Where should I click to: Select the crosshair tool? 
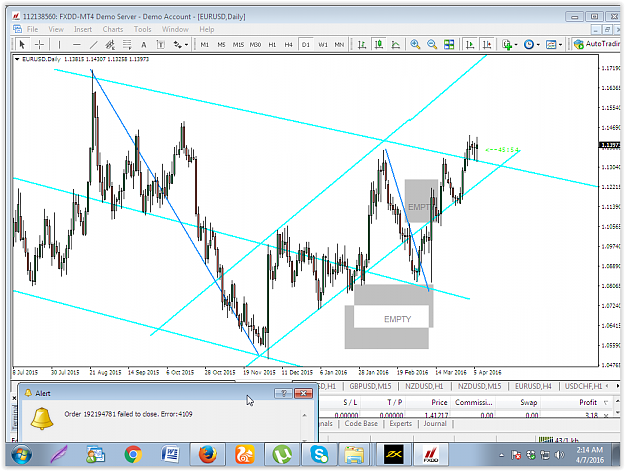(39, 45)
